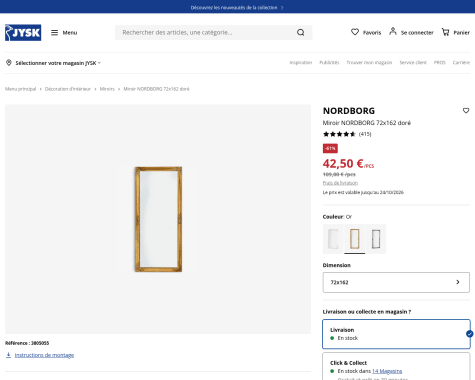Open the gold mirror product image

[x=158, y=219]
